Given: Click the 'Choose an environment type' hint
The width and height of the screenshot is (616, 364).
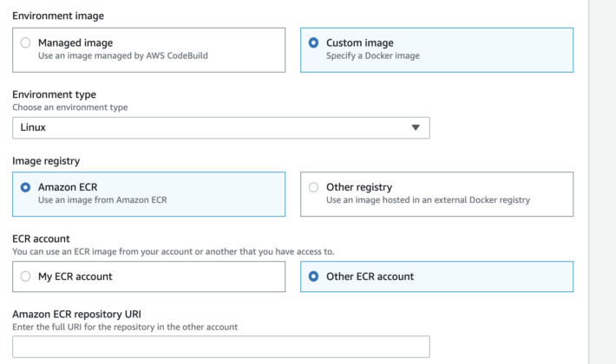Looking at the screenshot, I should [69, 107].
